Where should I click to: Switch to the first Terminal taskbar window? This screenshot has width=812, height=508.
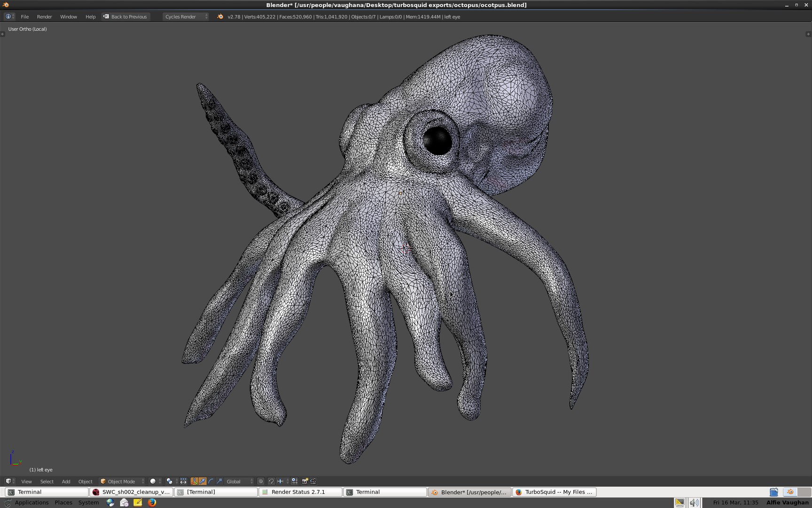tap(47, 492)
